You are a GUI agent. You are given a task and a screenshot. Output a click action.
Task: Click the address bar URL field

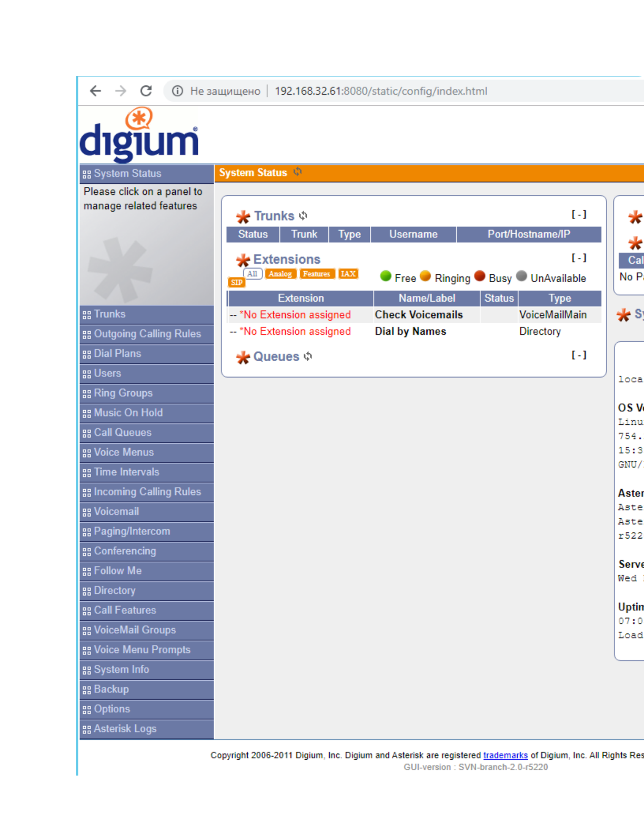(x=381, y=91)
